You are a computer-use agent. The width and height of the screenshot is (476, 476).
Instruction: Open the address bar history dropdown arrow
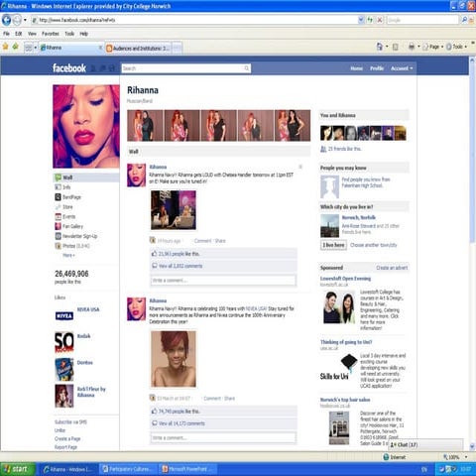[361, 20]
